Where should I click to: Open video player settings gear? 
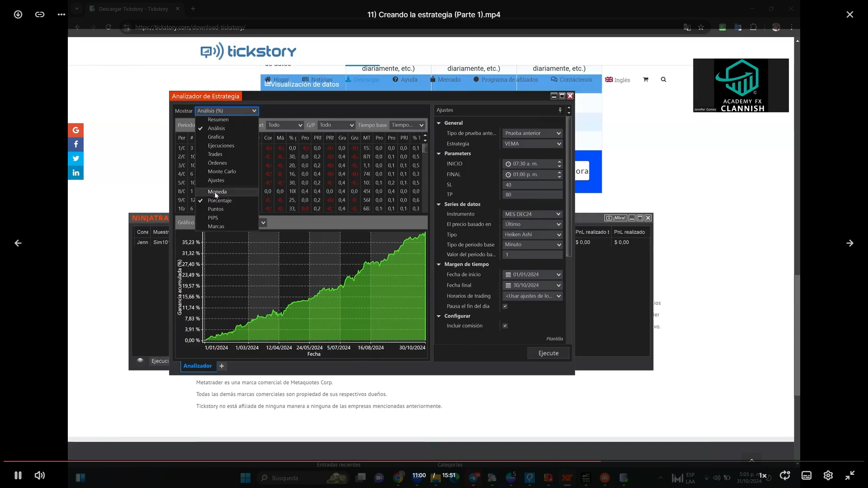coord(828,475)
